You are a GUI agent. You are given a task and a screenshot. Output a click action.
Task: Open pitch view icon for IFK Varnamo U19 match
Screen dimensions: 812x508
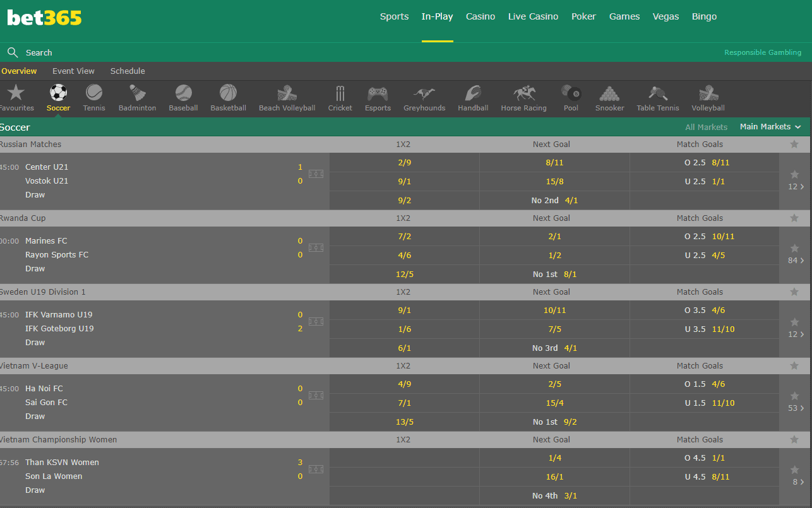point(316,321)
